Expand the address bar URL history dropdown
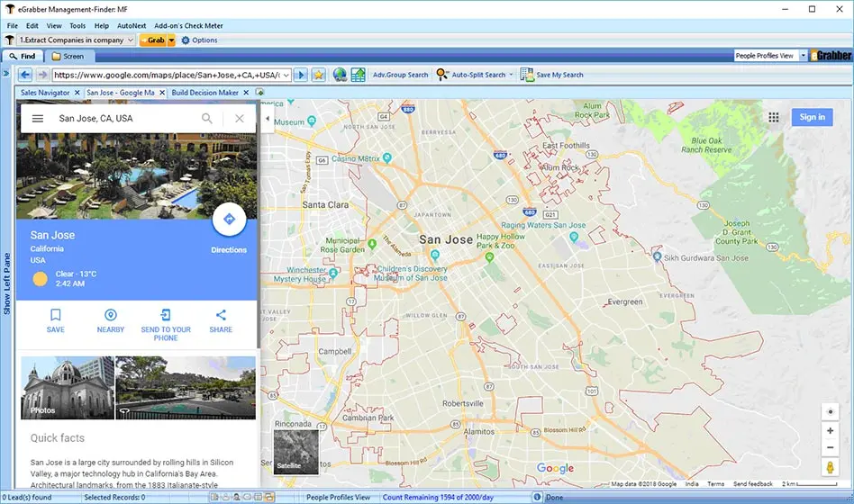This screenshot has width=854, height=504. (x=286, y=75)
